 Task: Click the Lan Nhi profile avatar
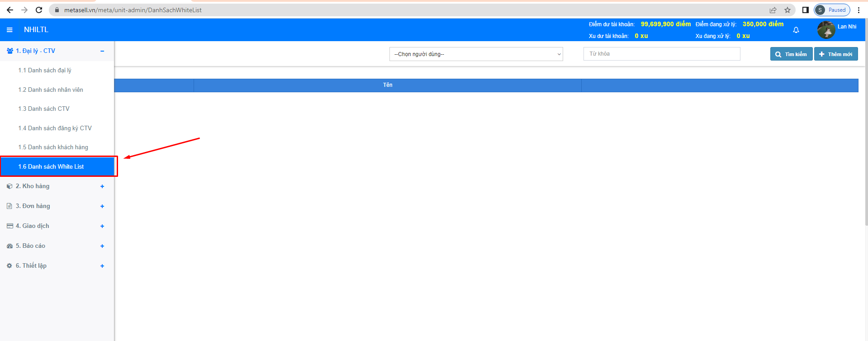click(x=826, y=30)
